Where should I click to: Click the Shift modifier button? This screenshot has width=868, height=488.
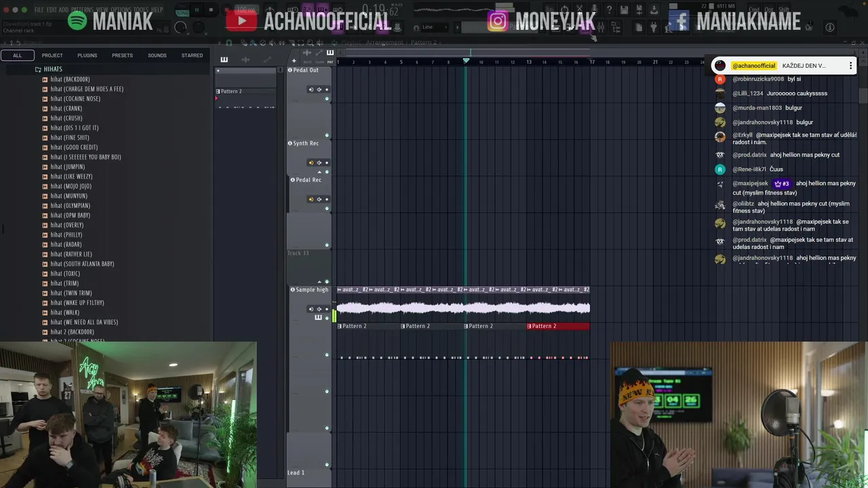[784, 9]
